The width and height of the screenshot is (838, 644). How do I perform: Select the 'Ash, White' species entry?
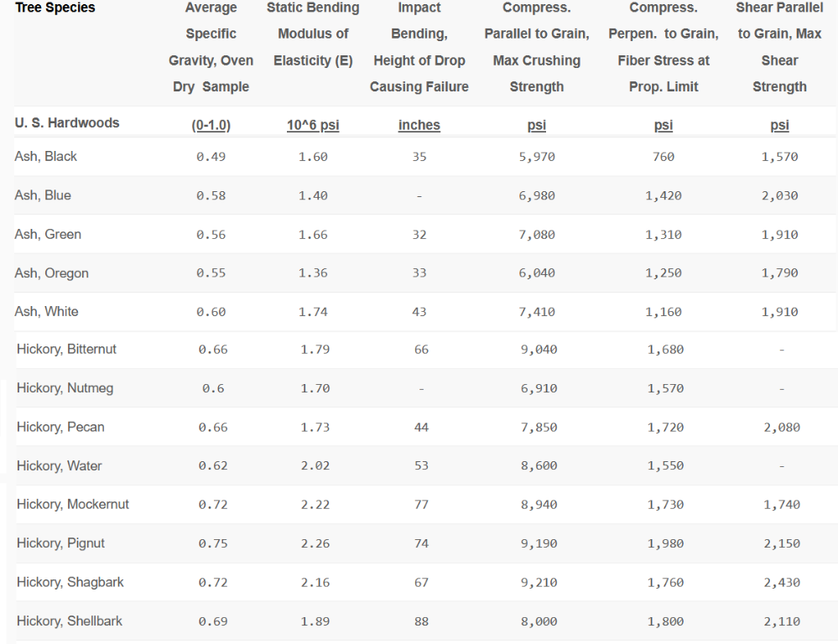click(46, 312)
